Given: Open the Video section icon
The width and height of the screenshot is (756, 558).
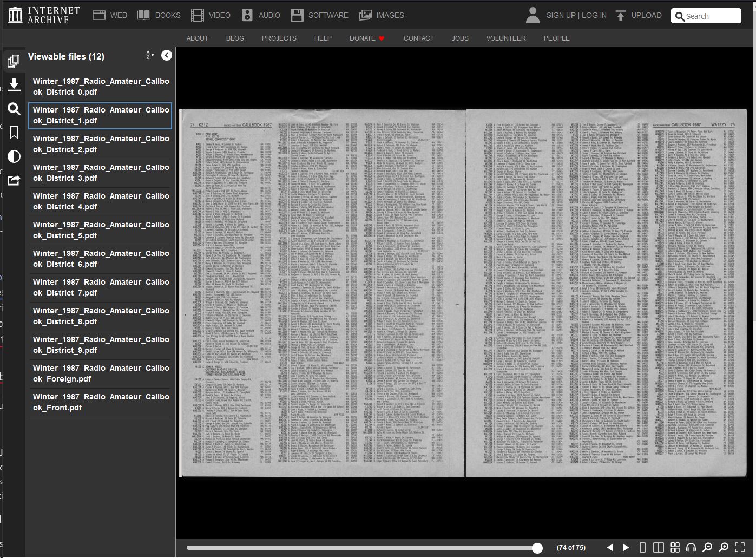Looking at the screenshot, I should click(x=198, y=15).
